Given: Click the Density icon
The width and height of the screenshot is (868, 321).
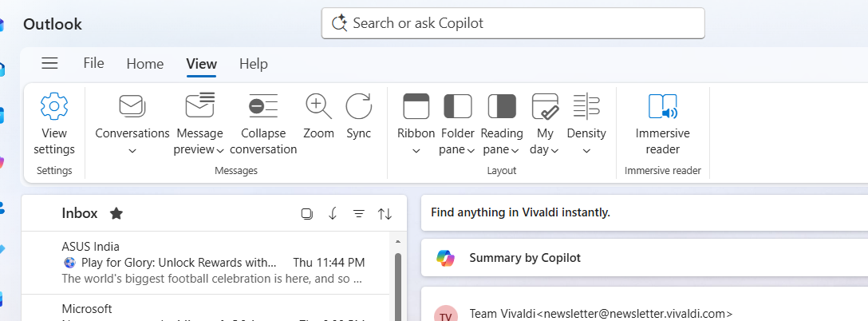Looking at the screenshot, I should 586,106.
